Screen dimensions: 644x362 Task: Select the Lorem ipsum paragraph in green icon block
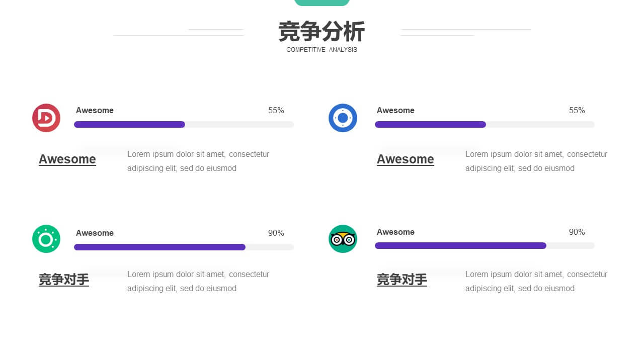click(x=198, y=281)
